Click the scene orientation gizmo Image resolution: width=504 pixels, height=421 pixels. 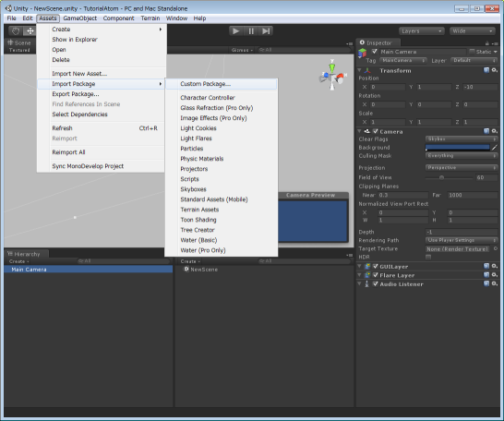(332, 75)
